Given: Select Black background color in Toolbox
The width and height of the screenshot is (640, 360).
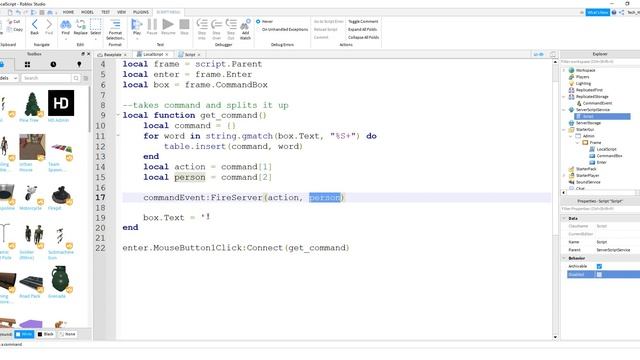Looking at the screenshot, I should tap(46, 334).
